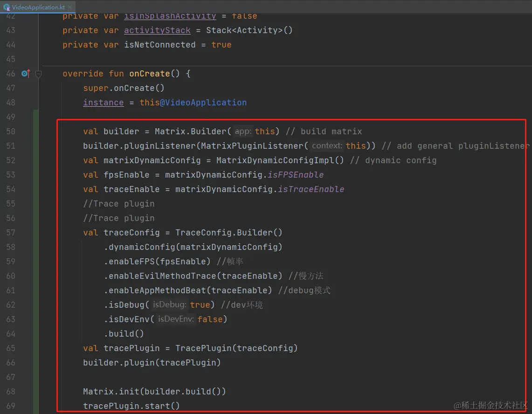Click 'MatrixDynamicConfigImpl()' on line 52
Image resolution: width=532 pixels, height=414 pixels.
(280, 160)
